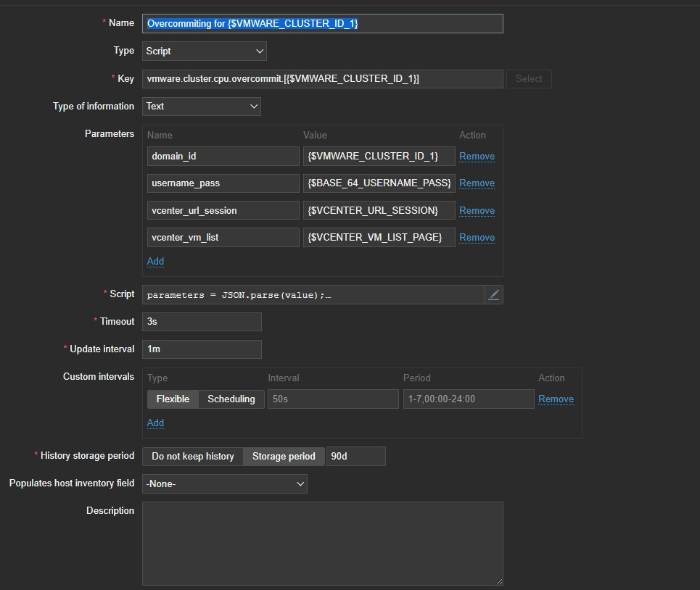Expand the Type of information dropdown
This screenshot has width=700, height=590.
(202, 107)
